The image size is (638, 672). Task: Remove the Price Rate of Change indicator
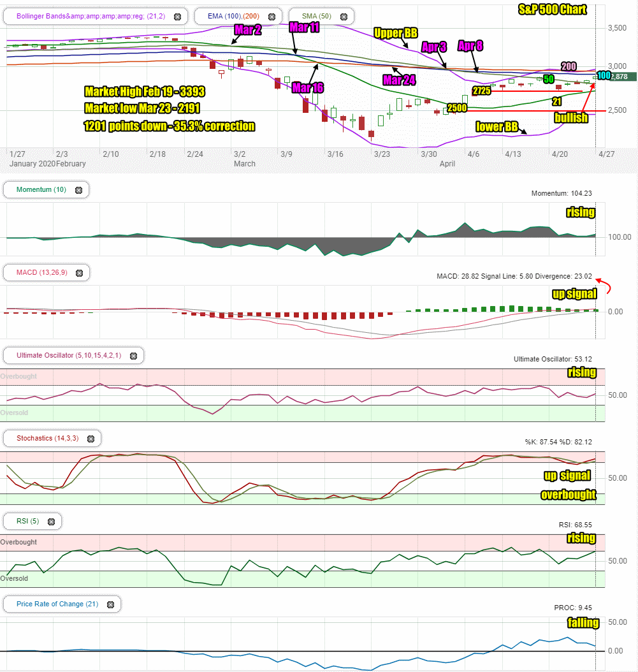coord(110,604)
